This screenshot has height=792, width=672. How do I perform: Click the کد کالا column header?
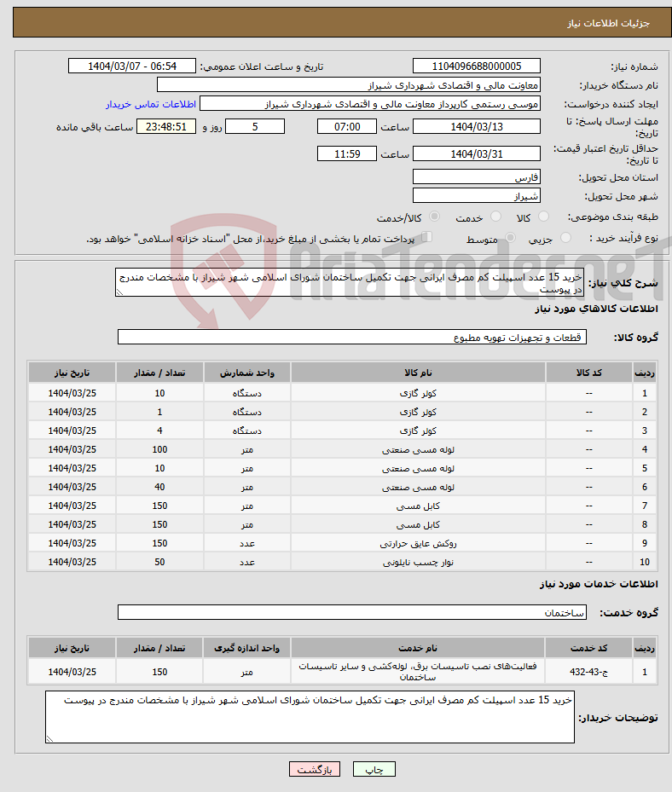pos(588,373)
